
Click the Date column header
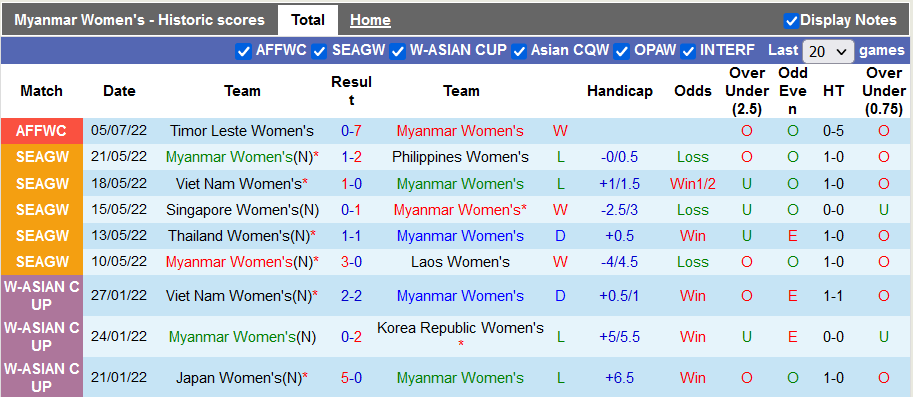click(119, 91)
